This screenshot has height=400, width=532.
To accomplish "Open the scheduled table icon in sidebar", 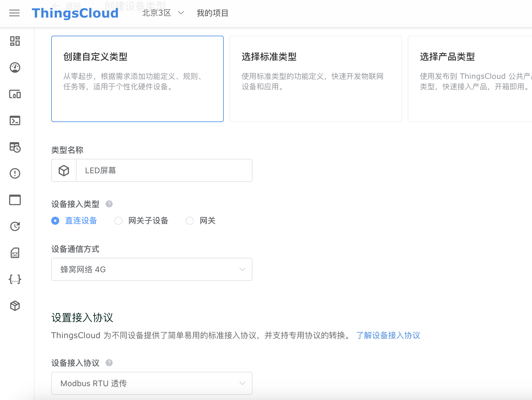I will pyautogui.click(x=15, y=147).
